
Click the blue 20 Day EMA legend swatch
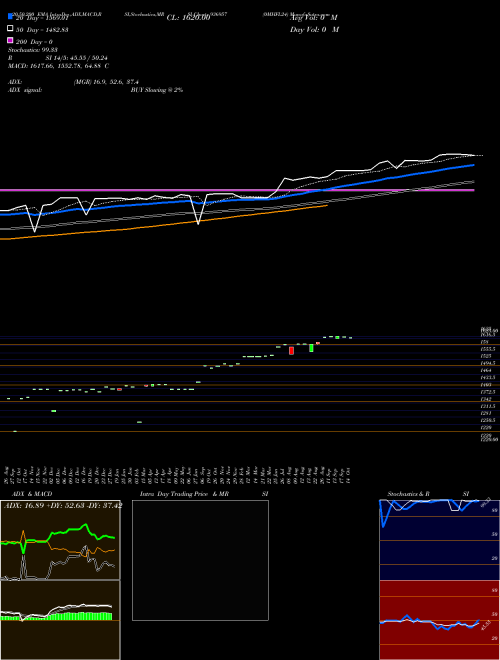(10, 16)
